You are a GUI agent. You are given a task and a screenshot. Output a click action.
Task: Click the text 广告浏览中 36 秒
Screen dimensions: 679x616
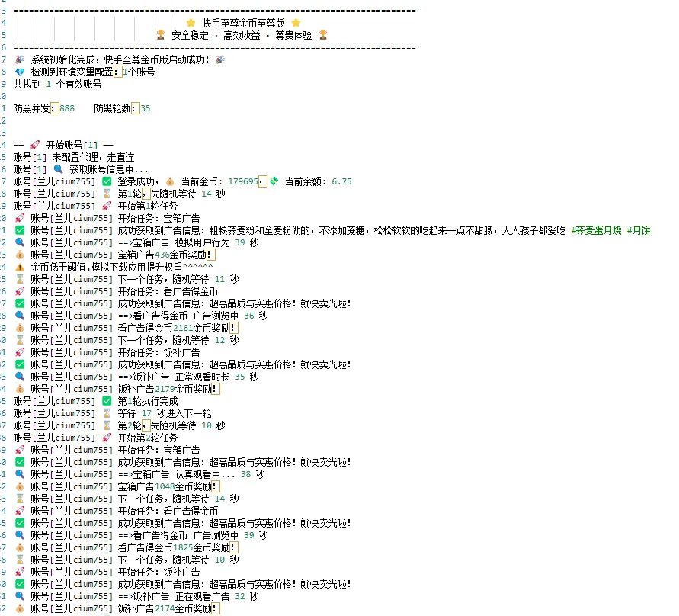click(231, 316)
